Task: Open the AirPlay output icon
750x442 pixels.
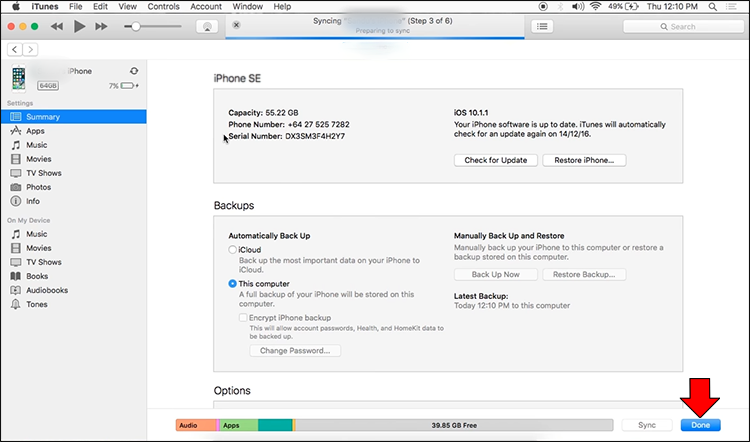Action: (207, 26)
